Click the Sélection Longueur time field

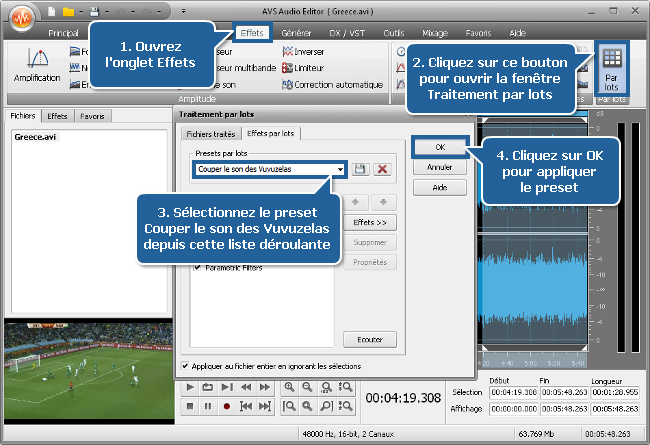click(615, 392)
